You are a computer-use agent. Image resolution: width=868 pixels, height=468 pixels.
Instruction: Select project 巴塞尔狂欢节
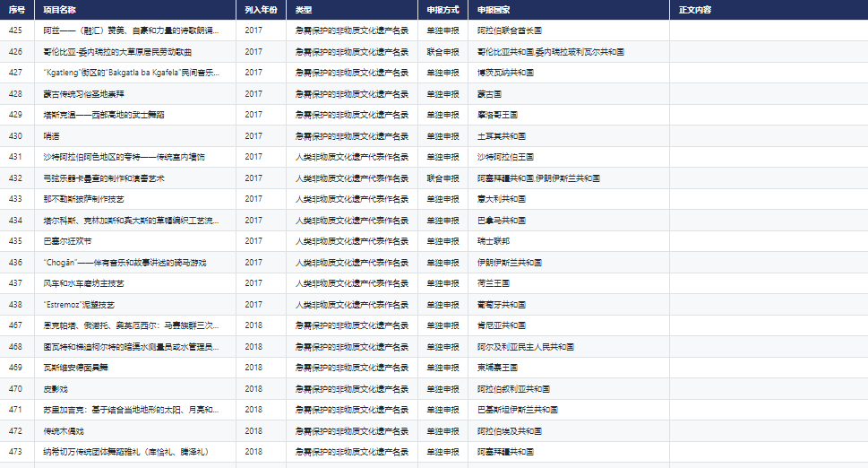pyautogui.click(x=67, y=241)
